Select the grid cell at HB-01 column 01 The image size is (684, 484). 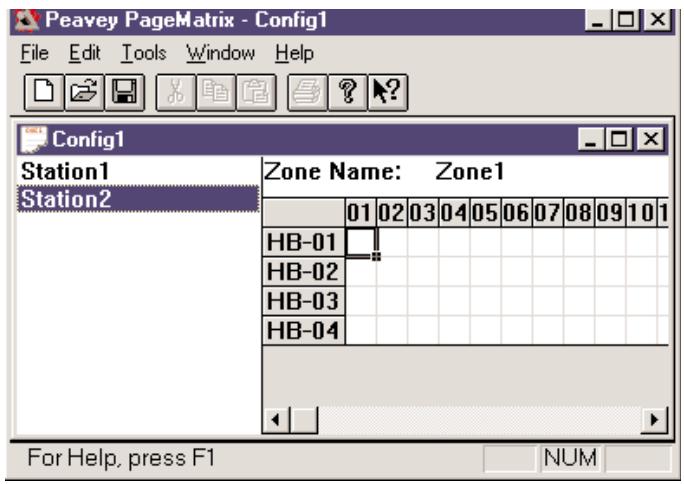(x=361, y=242)
